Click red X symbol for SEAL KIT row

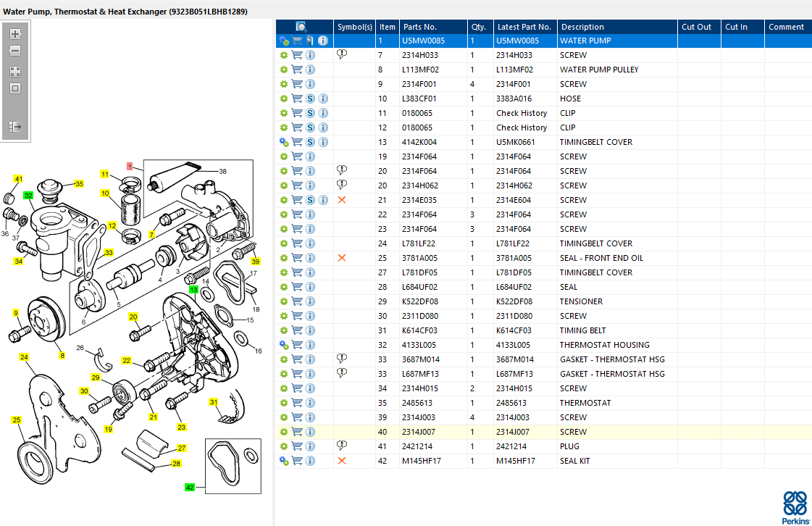tap(342, 462)
